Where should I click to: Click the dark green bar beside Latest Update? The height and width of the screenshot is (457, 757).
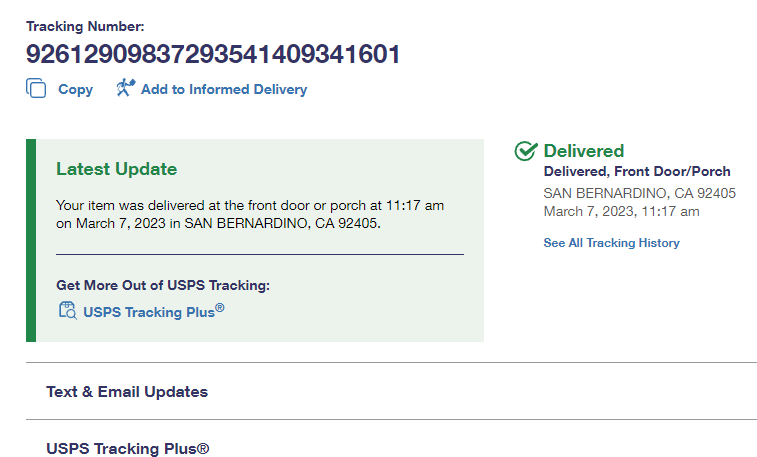coord(31,240)
